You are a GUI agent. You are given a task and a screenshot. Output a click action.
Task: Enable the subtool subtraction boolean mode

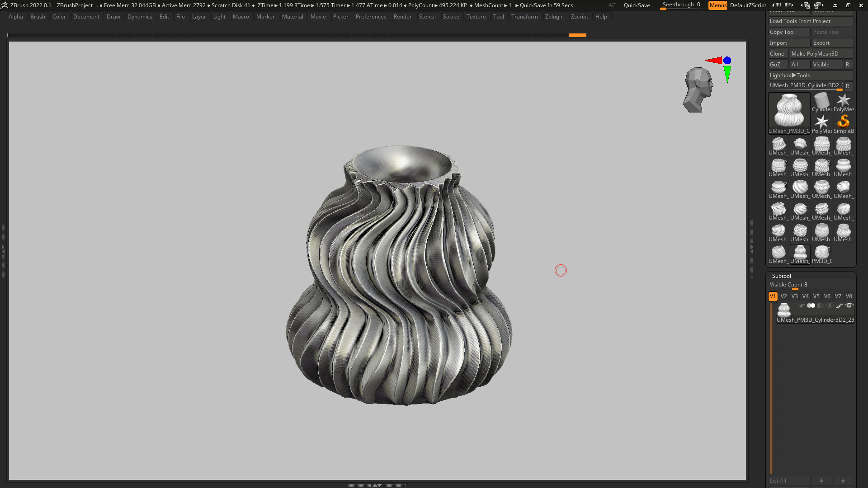click(821, 306)
